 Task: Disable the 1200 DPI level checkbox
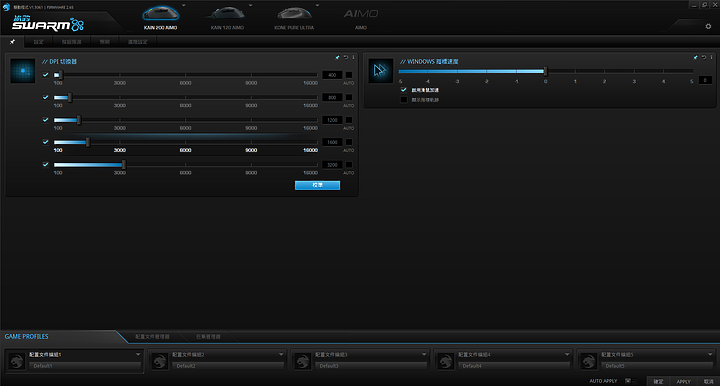click(x=45, y=120)
